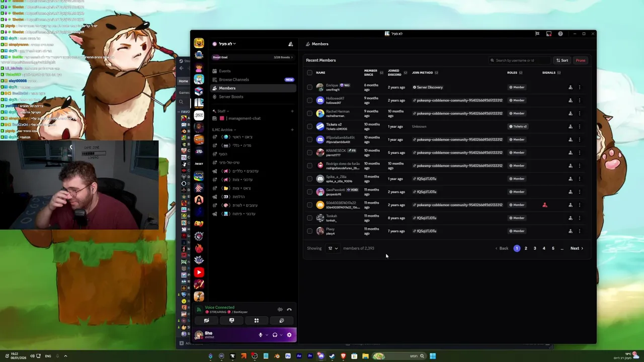
Task: Open the Signals column filter
Action: [x=559, y=72]
